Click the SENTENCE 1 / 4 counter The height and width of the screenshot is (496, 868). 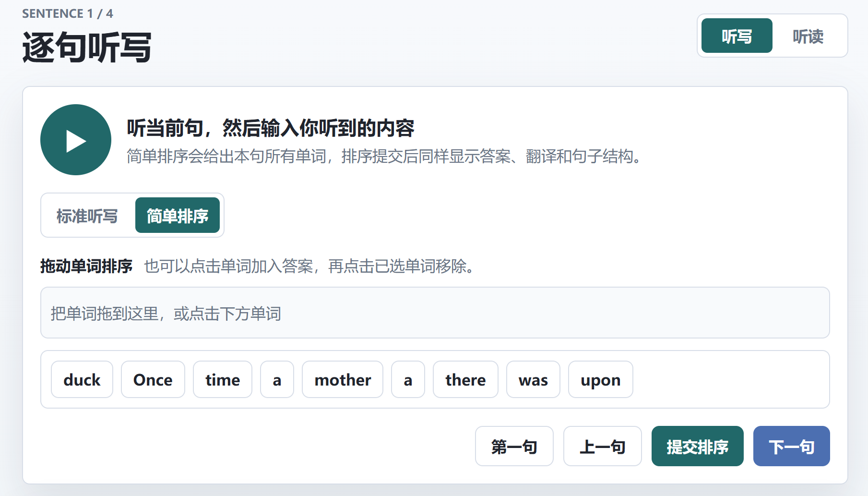[68, 13]
